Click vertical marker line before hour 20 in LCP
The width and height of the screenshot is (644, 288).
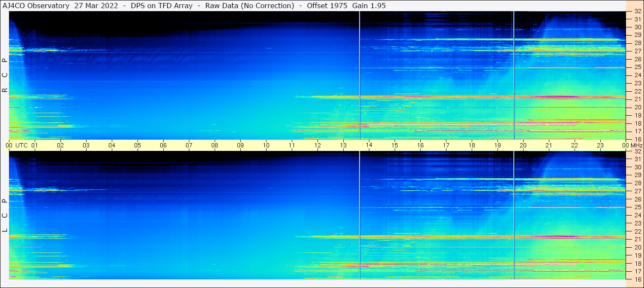(x=513, y=215)
